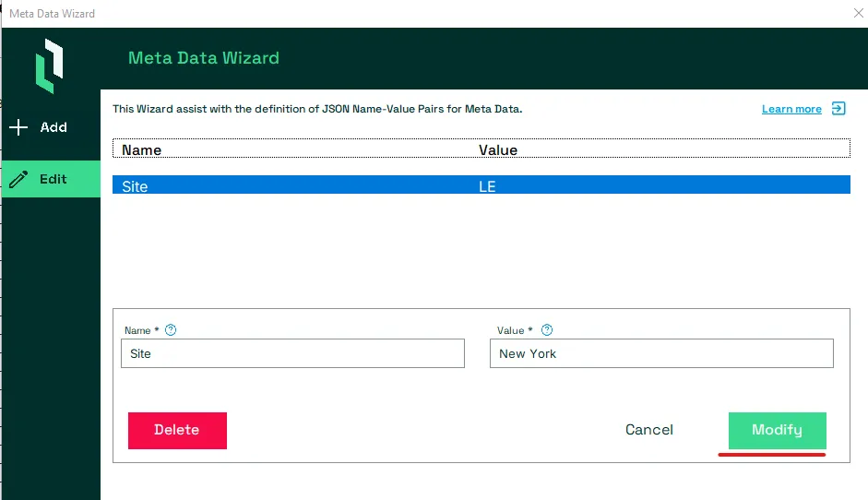Screen dimensions: 868x500
Task: Click the pencil icon next to Edit
Action: tap(18, 179)
